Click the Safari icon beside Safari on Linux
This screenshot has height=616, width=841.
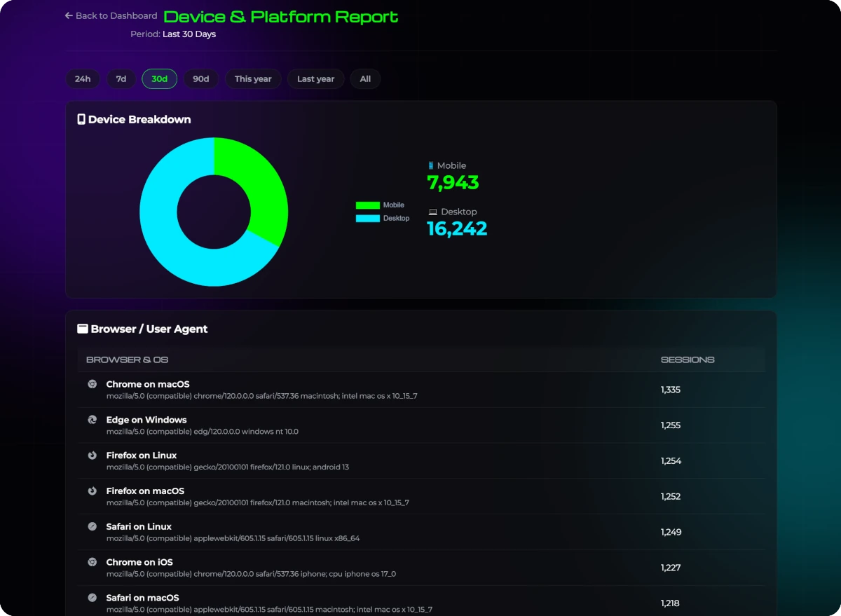pos(93,526)
